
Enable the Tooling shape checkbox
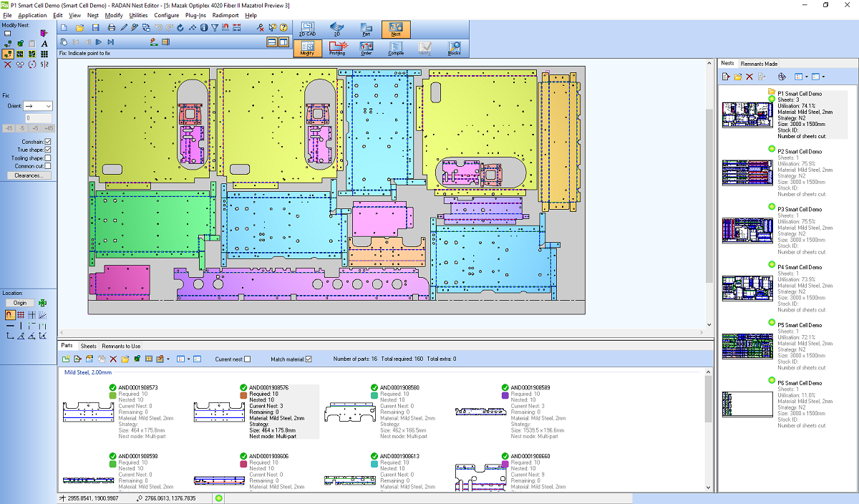tap(48, 158)
